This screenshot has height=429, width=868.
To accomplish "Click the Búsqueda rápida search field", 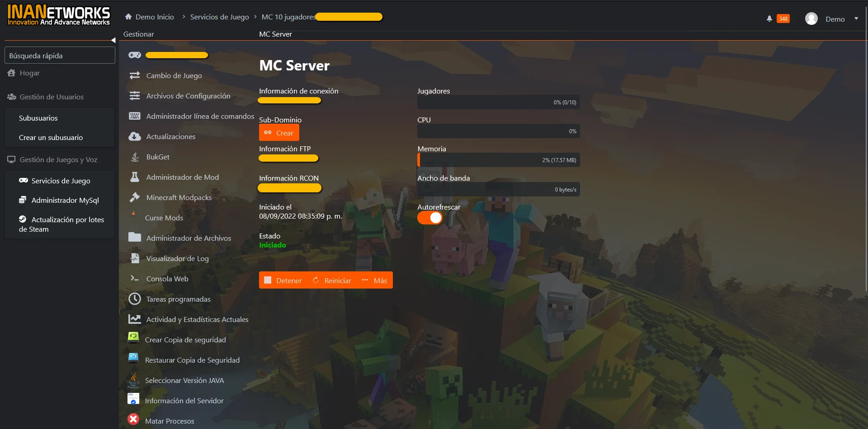I will pyautogui.click(x=60, y=56).
